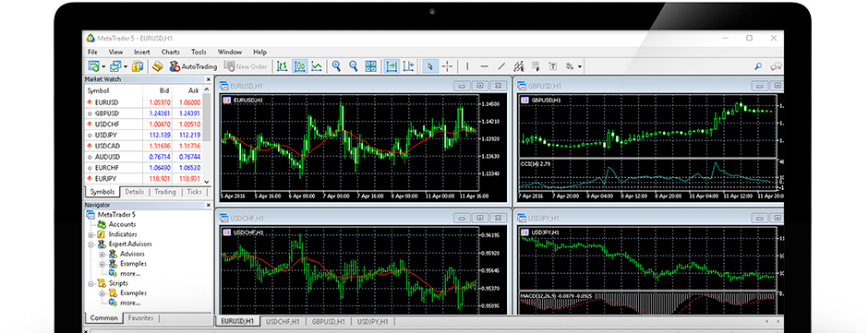
Task: Select USDJPY row in Market Watch
Action: pos(143,135)
